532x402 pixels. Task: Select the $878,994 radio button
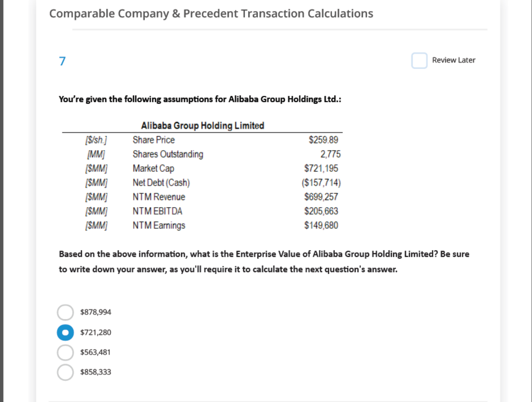[65, 312]
